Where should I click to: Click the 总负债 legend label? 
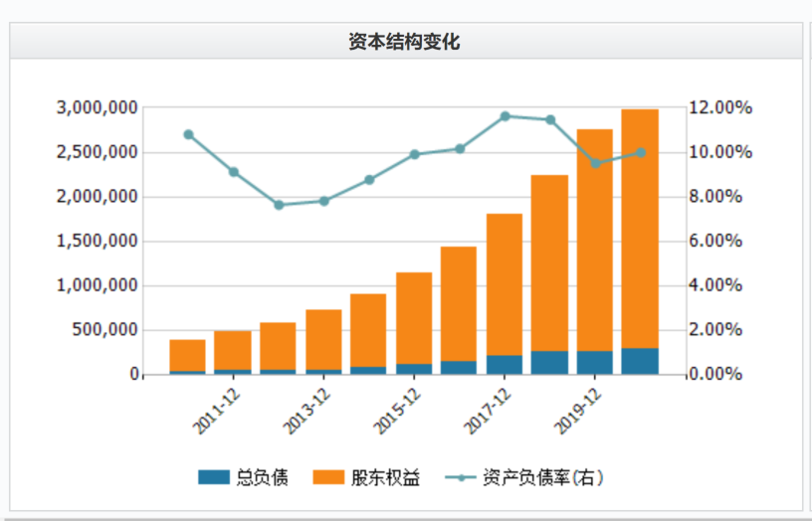coord(262,477)
